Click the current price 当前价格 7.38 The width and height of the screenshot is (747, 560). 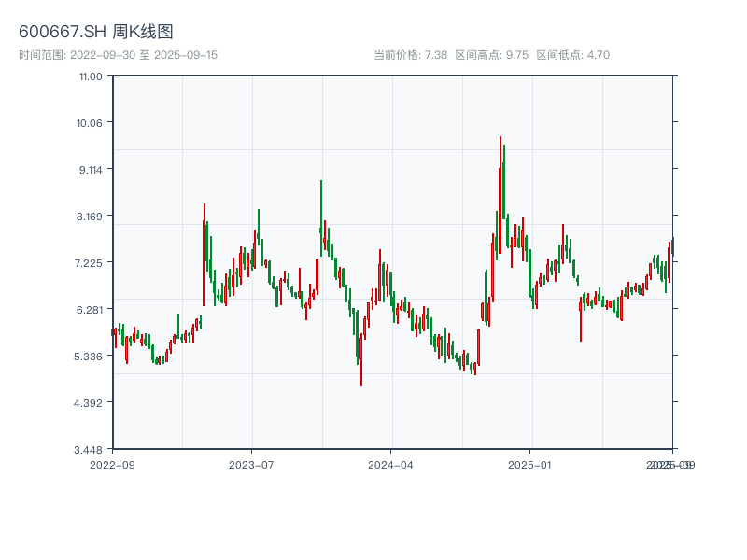coord(410,55)
